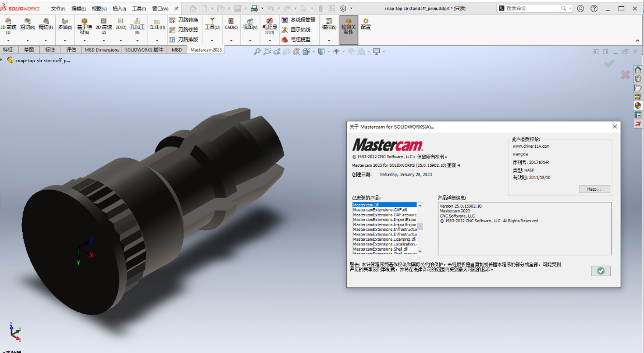This screenshot has width=644, height=353.
Task: Click 毛坯模型 stock model
Action: tap(296, 40)
